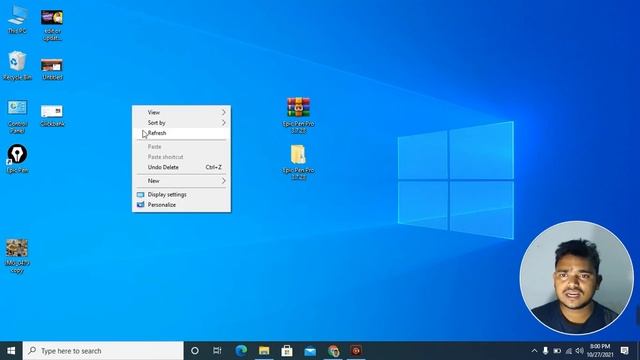Open the Mail app from the taskbar

point(310,351)
